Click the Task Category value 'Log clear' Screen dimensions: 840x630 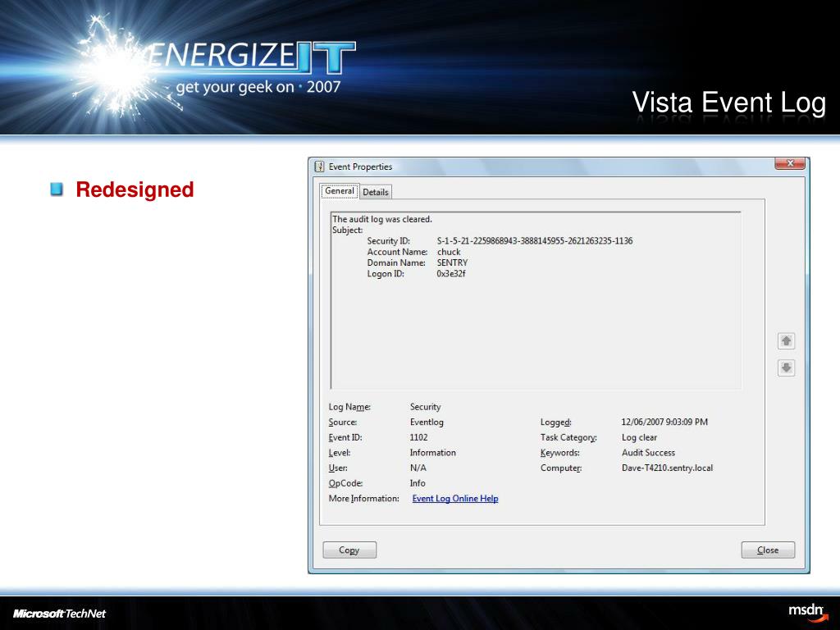(x=639, y=438)
